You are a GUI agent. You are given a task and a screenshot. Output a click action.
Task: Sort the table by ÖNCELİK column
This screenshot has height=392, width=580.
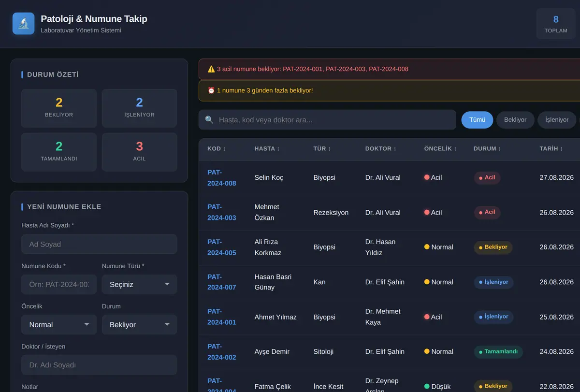click(x=440, y=149)
